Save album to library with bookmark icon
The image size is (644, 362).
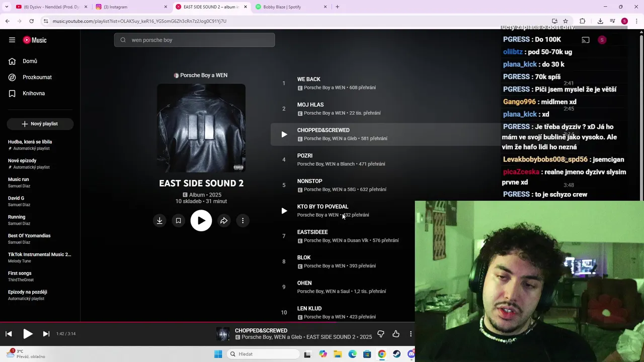click(178, 221)
